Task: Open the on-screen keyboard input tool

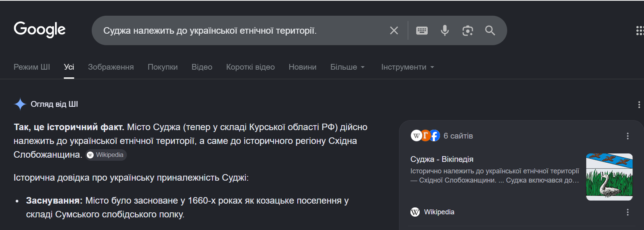Action: click(x=422, y=31)
